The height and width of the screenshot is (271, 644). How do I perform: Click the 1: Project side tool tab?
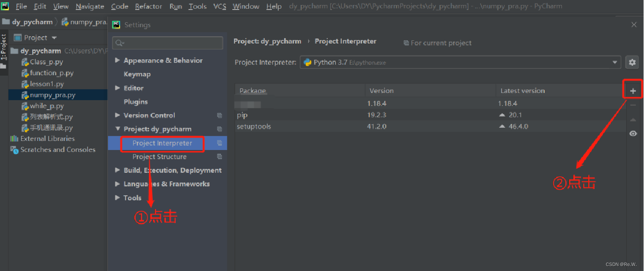pos(4,47)
